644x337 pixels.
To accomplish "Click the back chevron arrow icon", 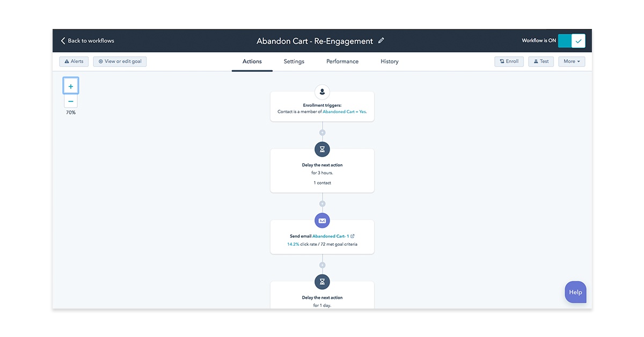I will (63, 41).
